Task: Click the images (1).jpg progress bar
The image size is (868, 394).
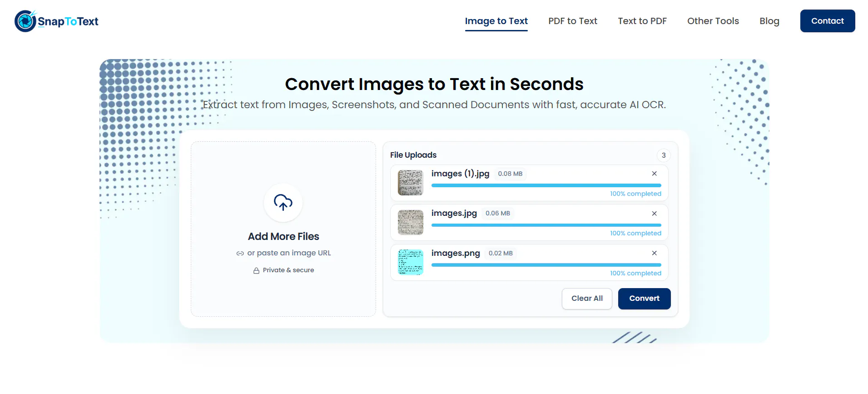Action: click(546, 185)
